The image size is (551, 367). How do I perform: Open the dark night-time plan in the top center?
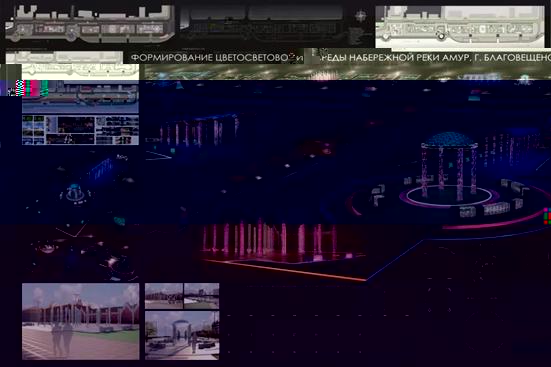pos(262,23)
